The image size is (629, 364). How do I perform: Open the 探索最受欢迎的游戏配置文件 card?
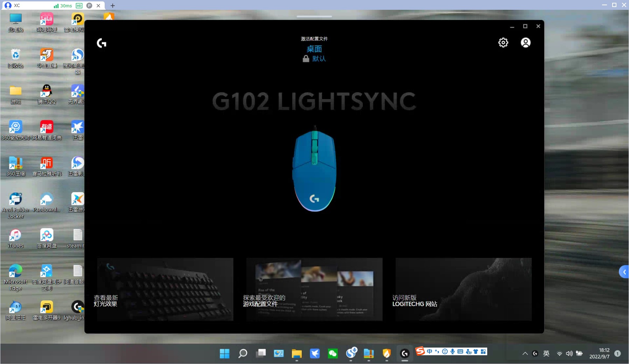tap(314, 289)
